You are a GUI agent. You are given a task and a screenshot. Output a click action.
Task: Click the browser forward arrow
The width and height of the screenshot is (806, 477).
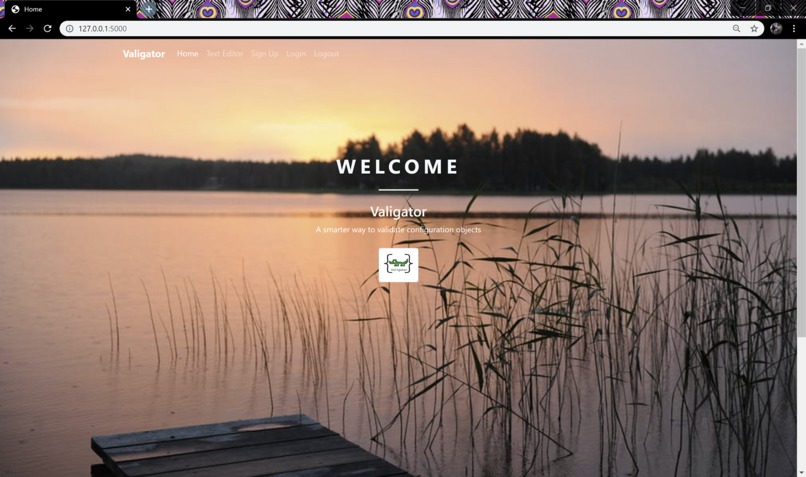30,29
